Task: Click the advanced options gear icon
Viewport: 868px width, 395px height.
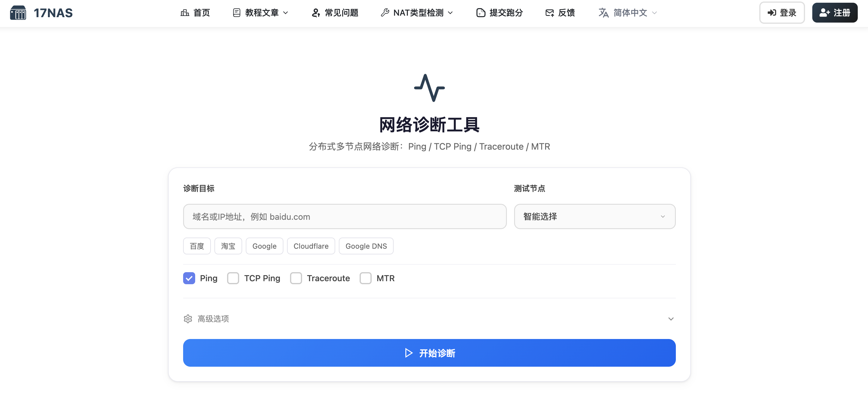Action: (188, 319)
